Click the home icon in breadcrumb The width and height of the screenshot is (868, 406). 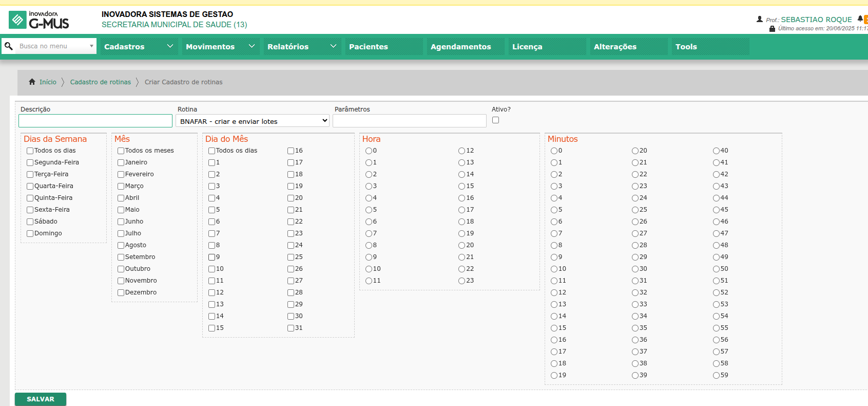(x=32, y=82)
